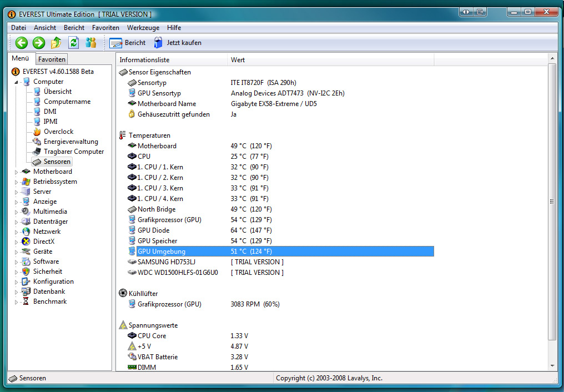Open the Werkzeuge menu
564x392 pixels.
[x=143, y=28]
